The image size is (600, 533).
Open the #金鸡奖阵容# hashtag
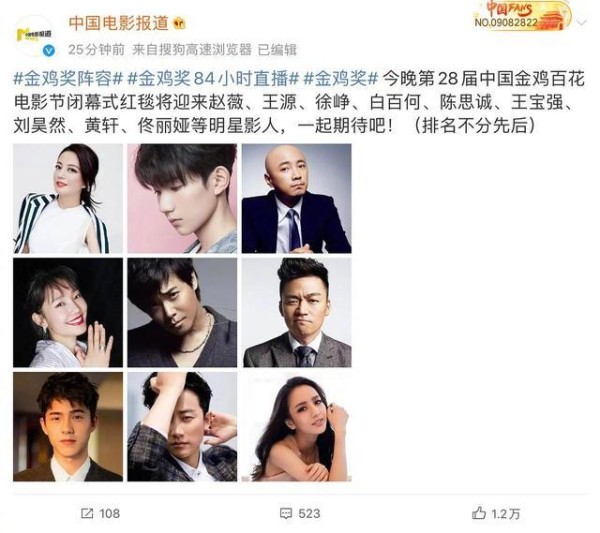(x=68, y=79)
